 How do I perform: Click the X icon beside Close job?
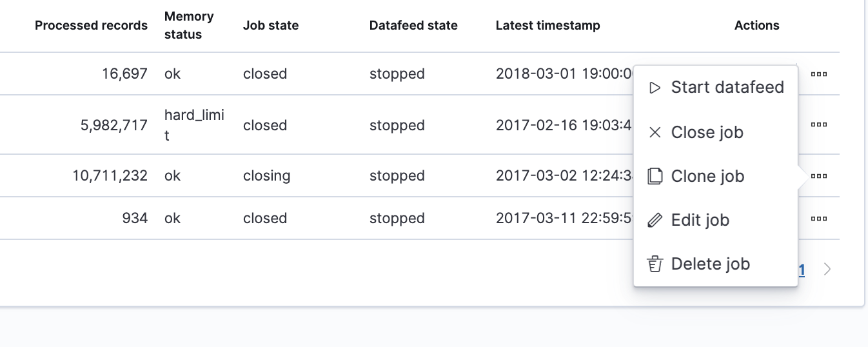click(x=655, y=132)
